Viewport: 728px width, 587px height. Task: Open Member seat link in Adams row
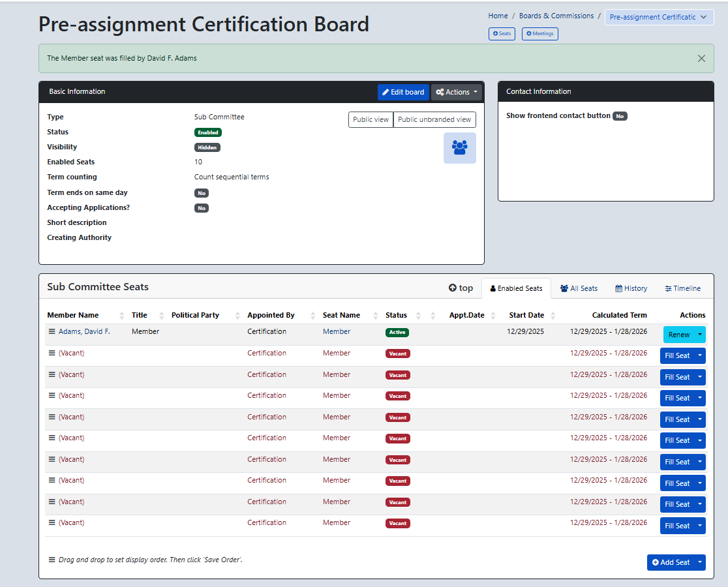point(337,331)
